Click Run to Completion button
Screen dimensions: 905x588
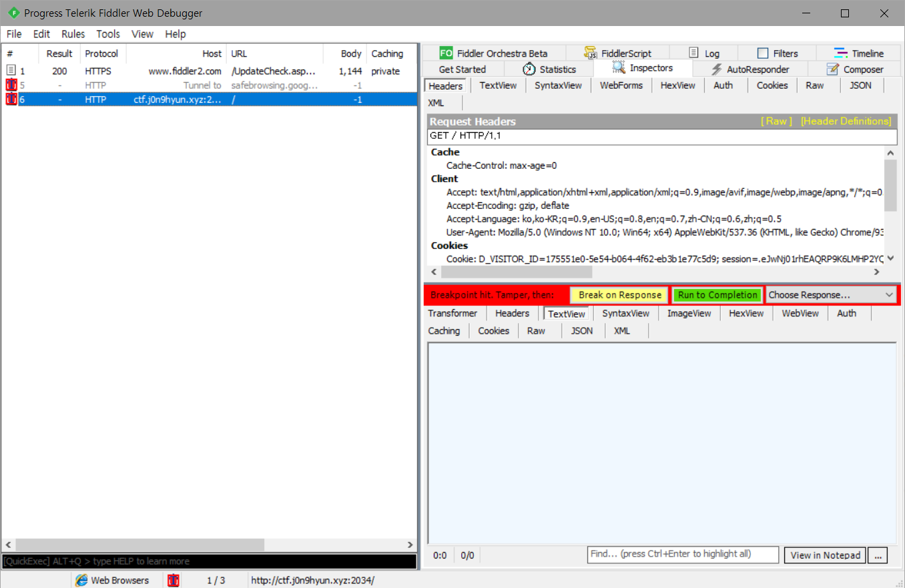[x=717, y=295]
